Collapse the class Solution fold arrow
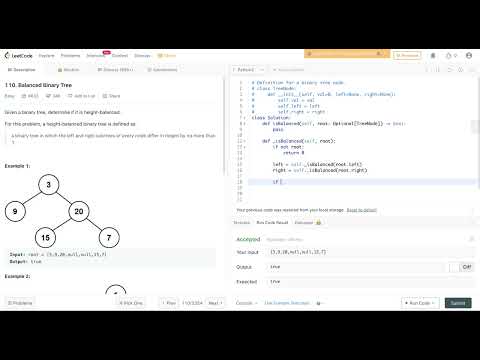Viewport: 480px width, 360px height. (245, 118)
